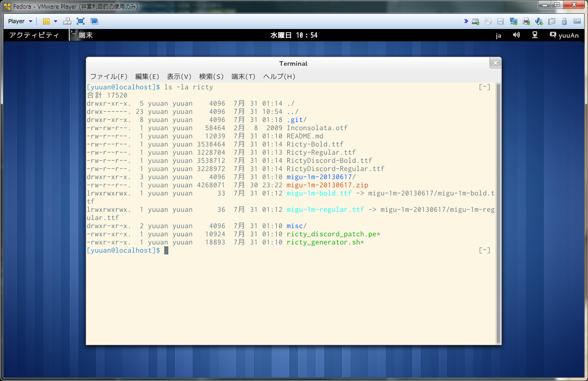The width and height of the screenshot is (588, 381).
Task: Click the text "ls -la ricty"
Action: tap(188, 87)
